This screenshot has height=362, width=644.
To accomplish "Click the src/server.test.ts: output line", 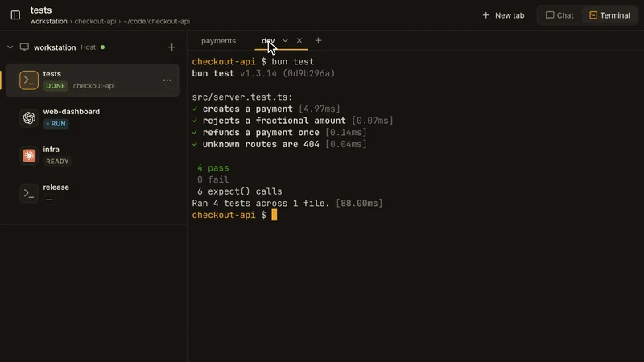I will coord(242,97).
